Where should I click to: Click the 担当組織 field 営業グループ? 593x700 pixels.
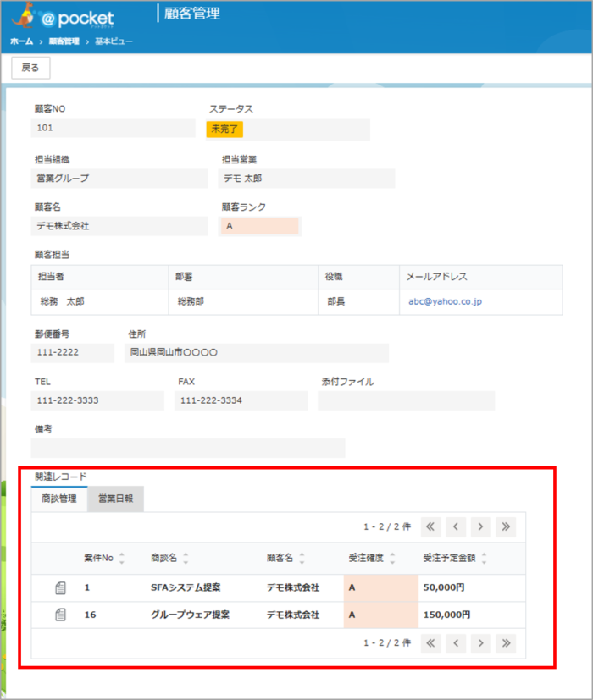[119, 179]
